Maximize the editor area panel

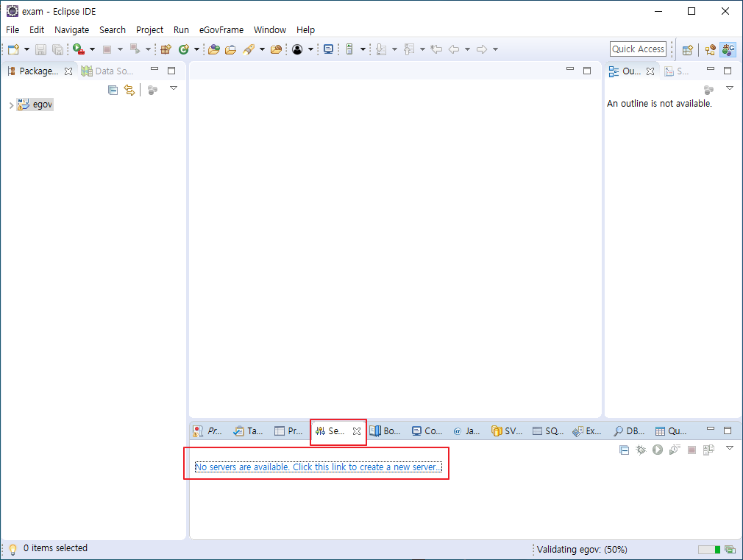[587, 71]
